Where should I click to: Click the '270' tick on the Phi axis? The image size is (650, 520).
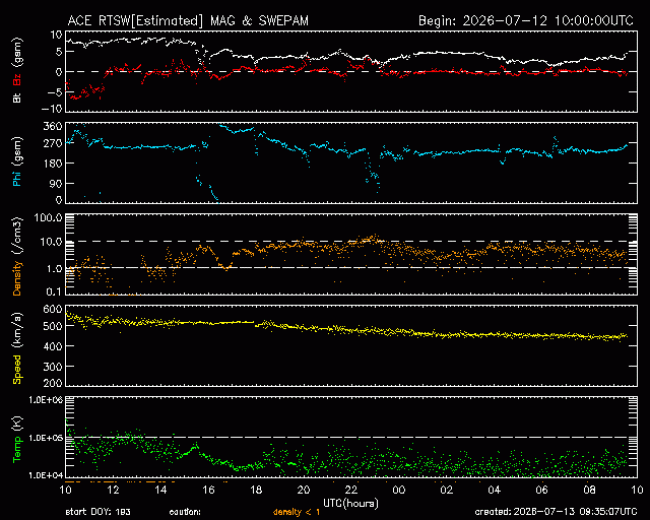[53, 144]
